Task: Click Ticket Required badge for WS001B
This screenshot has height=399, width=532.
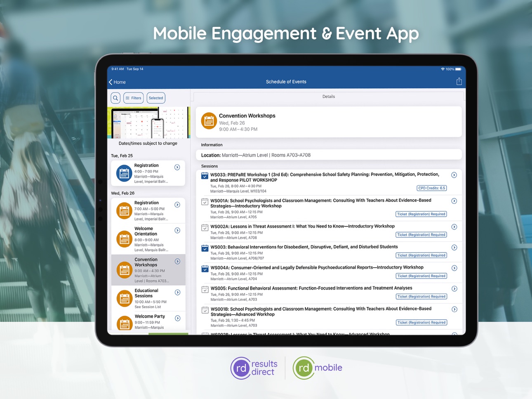Action: click(x=421, y=323)
